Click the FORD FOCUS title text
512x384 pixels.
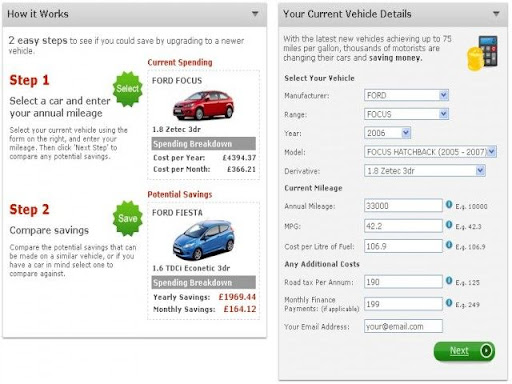click(x=177, y=81)
